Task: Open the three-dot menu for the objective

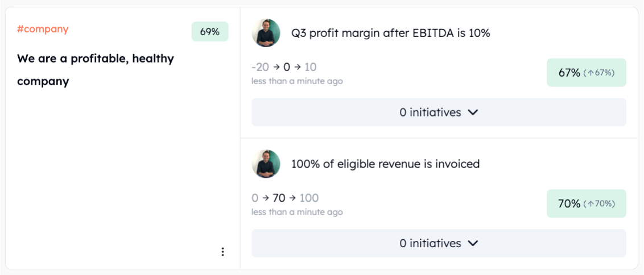Action: point(222,252)
